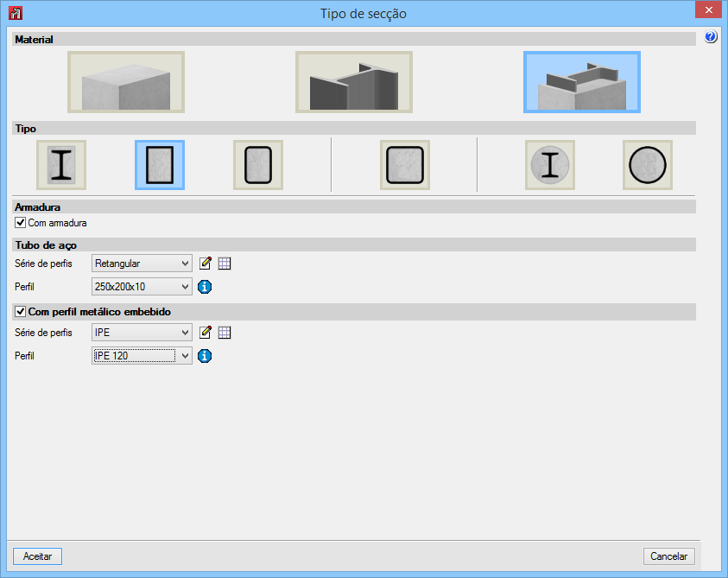Choose the rounded-corner square tube type
The height and width of the screenshot is (578, 728).
(405, 165)
